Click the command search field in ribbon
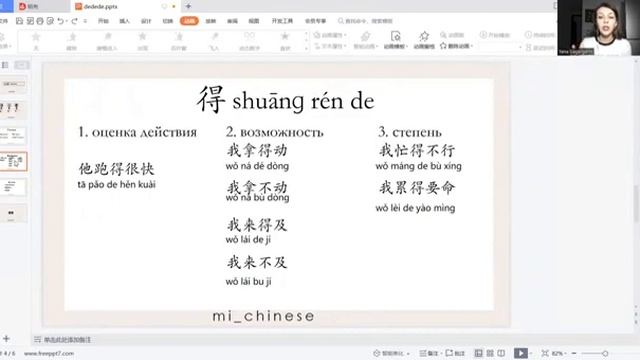Viewport: 640px width, 360px height. [365, 21]
